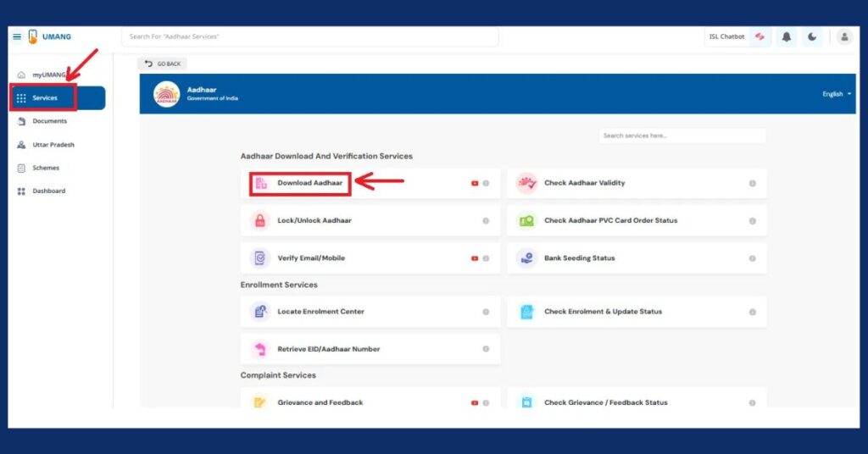
Task: Click info icon on Grievance and Feedback row
Action: [486, 403]
